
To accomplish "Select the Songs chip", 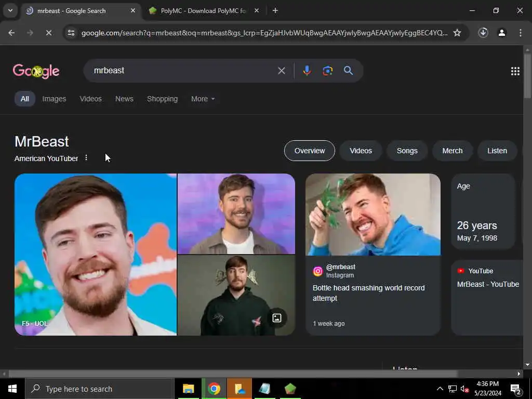I will point(407,151).
